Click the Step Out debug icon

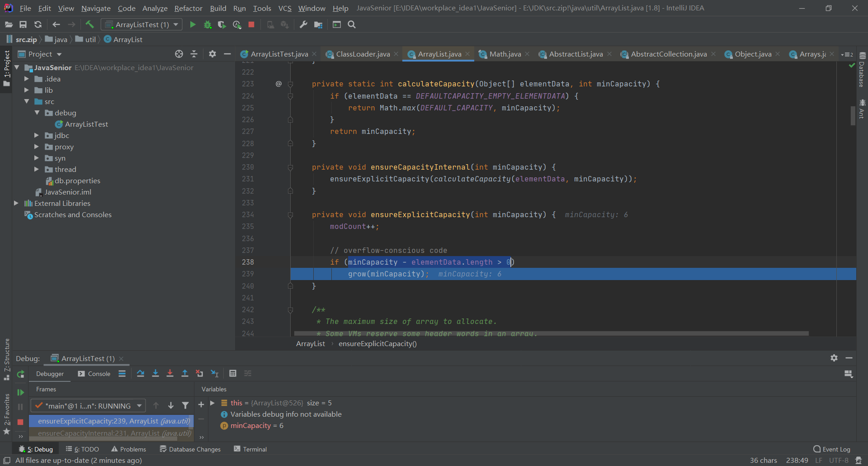click(x=185, y=373)
